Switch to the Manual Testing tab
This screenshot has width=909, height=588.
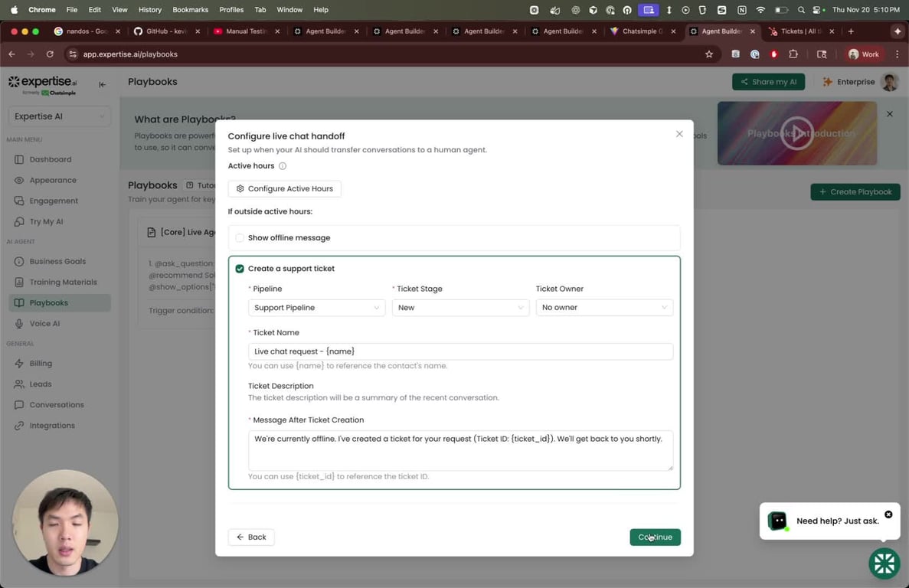pos(246,31)
